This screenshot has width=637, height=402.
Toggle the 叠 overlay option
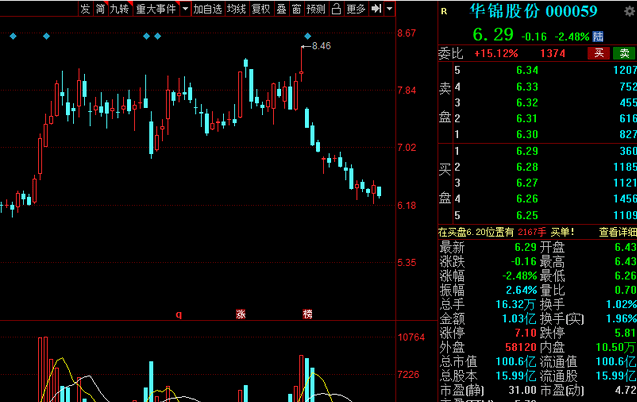click(x=280, y=9)
